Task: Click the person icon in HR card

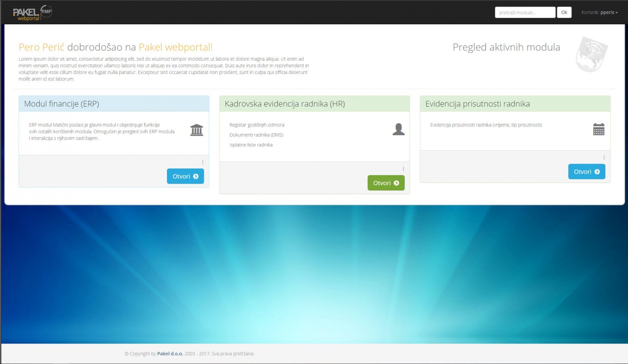Action: (x=399, y=129)
